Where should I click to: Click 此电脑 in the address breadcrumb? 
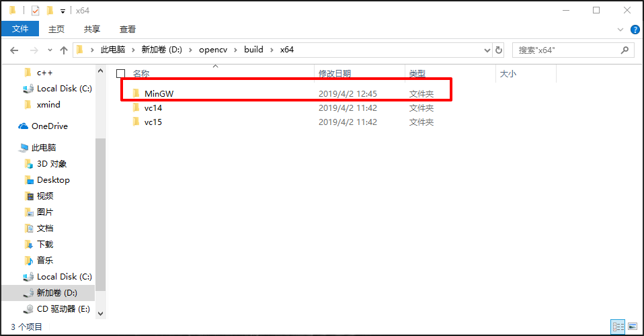click(113, 50)
